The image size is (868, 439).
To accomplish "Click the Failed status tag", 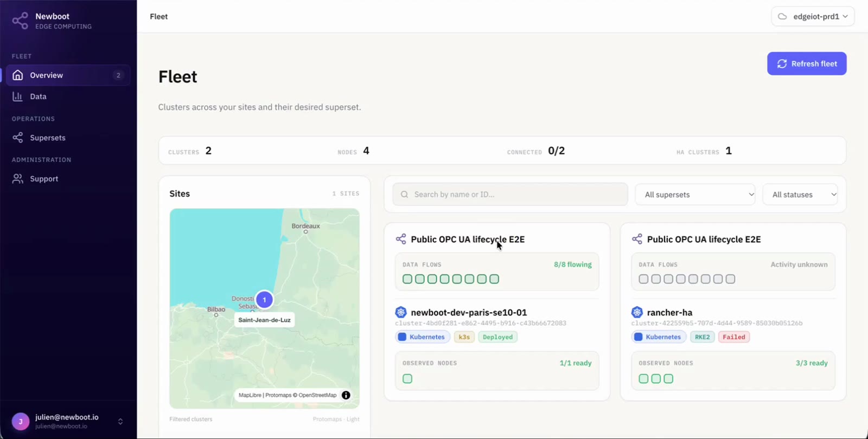I will pyautogui.click(x=734, y=337).
